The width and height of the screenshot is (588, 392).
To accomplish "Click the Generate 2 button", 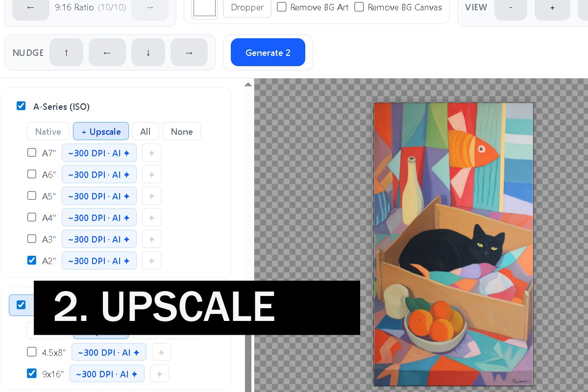I will click(x=268, y=52).
